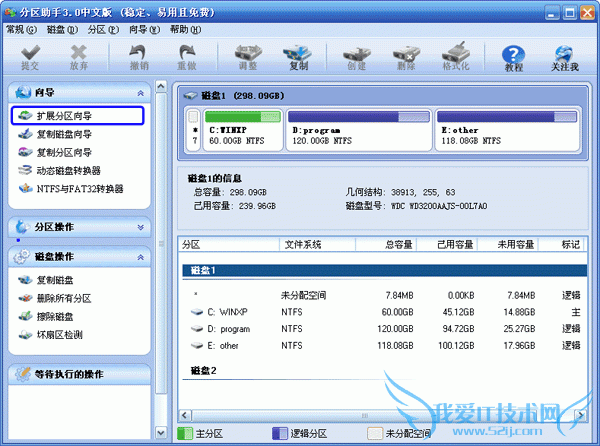Click the 关注我 follow-me icon
This screenshot has height=446, width=600.
pyautogui.click(x=565, y=59)
